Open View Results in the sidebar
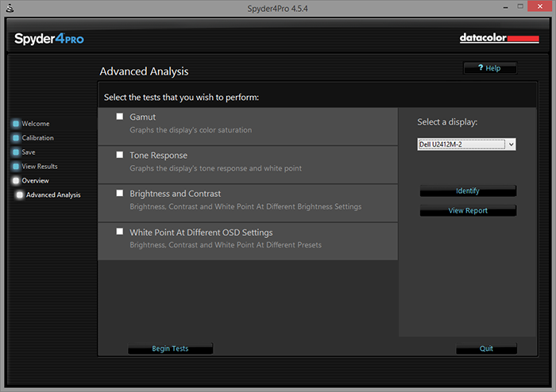This screenshot has height=392, width=556. [x=40, y=167]
